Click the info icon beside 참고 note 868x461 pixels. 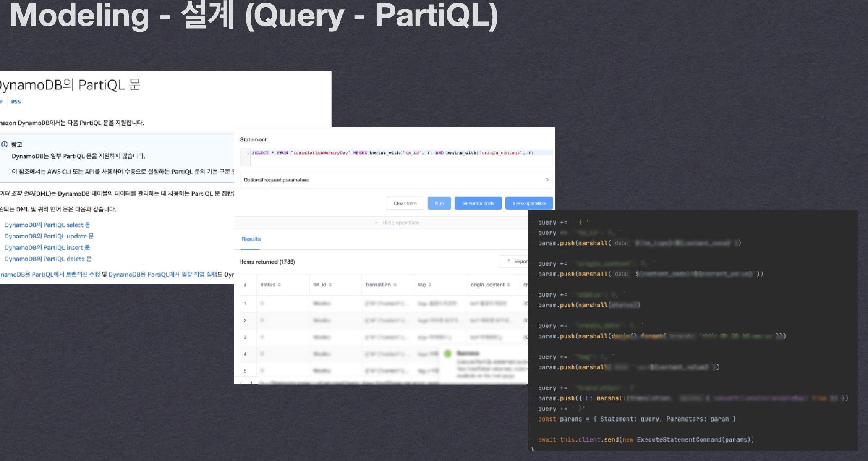tap(5, 144)
